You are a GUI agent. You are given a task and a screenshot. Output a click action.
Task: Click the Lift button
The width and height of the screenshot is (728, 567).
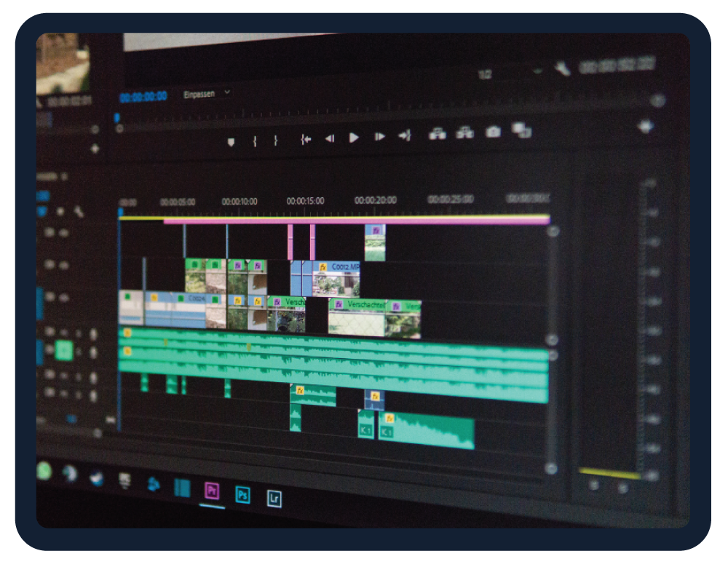tap(437, 133)
